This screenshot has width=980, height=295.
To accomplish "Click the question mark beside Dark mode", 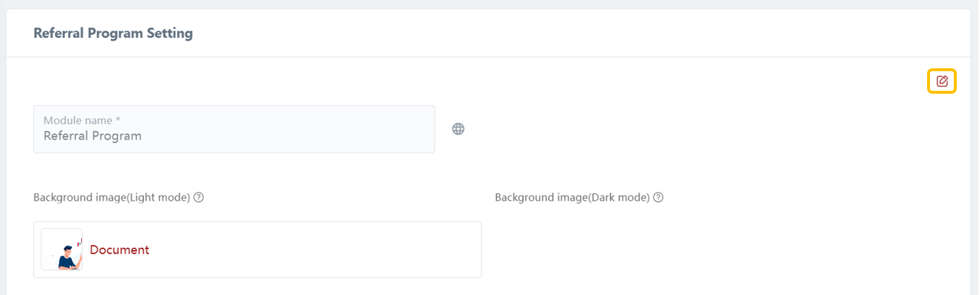I will click(659, 198).
